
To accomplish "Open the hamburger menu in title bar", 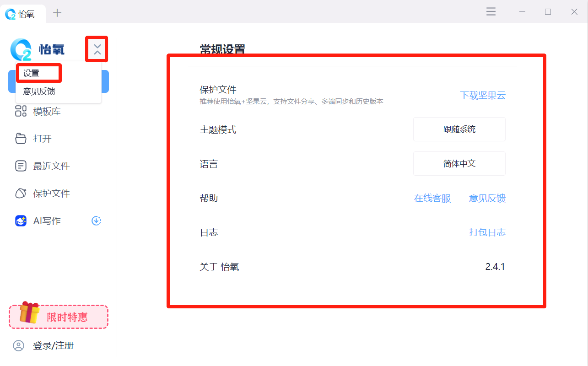I will [x=491, y=12].
